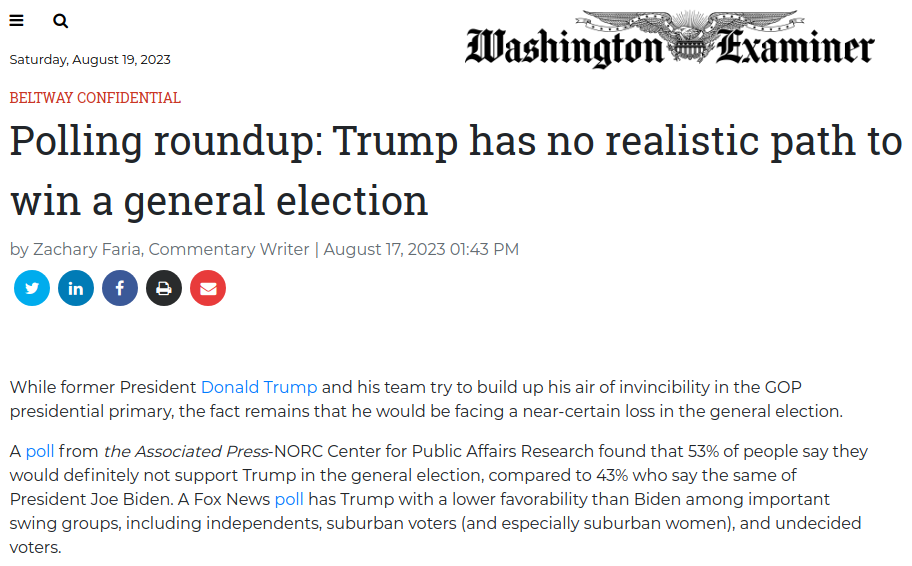Click the search magnifier icon
The image size is (912, 566).
pyautogui.click(x=60, y=22)
